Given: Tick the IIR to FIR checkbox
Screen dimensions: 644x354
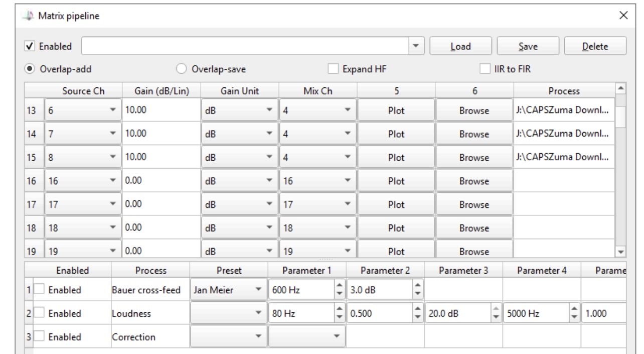Looking at the screenshot, I should click(485, 69).
